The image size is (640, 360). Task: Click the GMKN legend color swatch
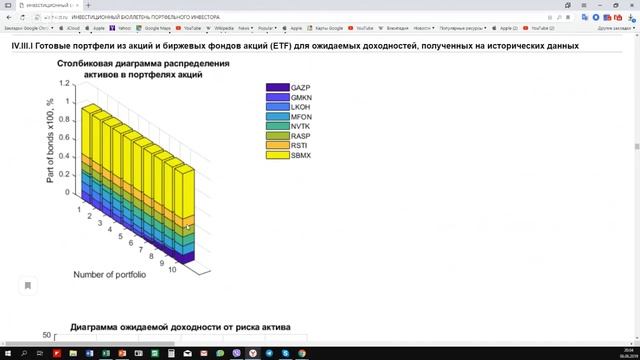(x=278, y=97)
